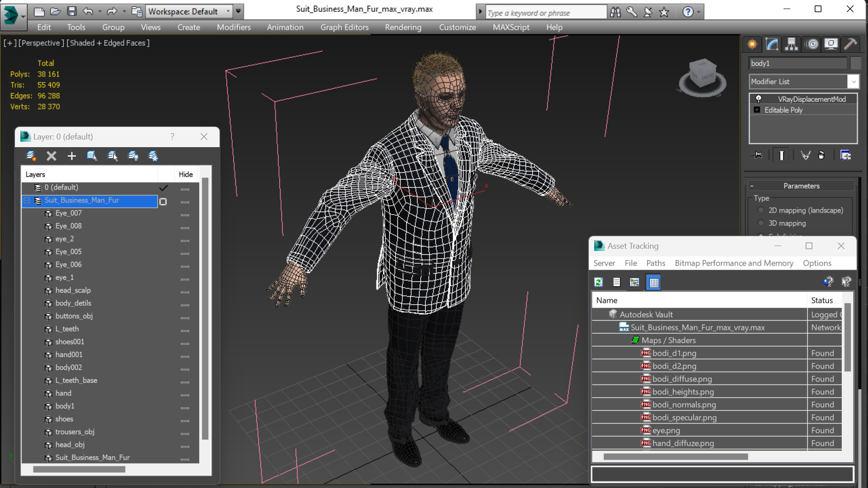
Task: Select 2D mapping (landscape) radio button
Action: (x=761, y=210)
